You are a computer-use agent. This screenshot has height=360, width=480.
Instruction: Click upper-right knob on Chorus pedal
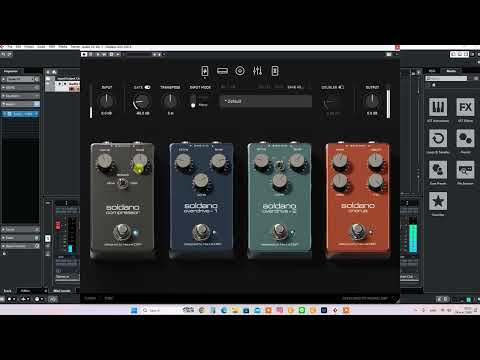[x=375, y=161]
